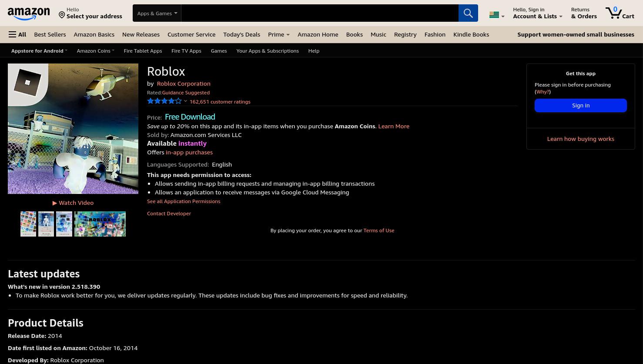The width and height of the screenshot is (643, 364).
Task: Click the Why? link
Action: tap(543, 92)
